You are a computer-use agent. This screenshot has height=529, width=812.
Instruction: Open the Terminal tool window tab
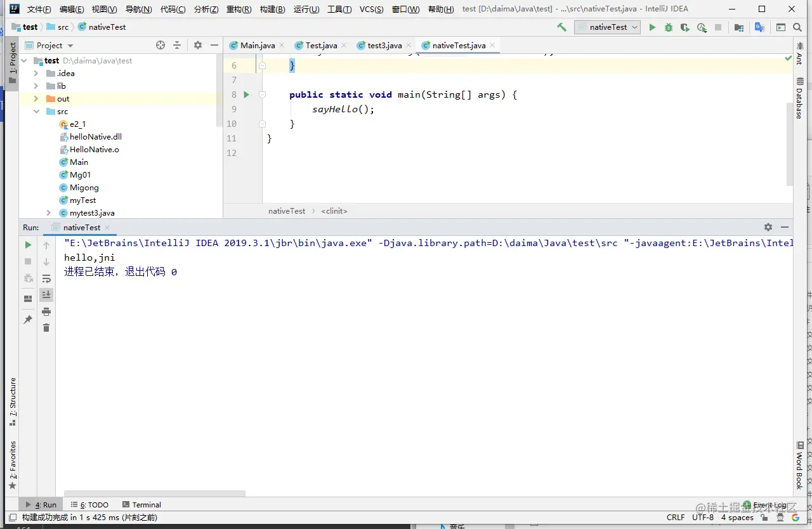click(141, 505)
